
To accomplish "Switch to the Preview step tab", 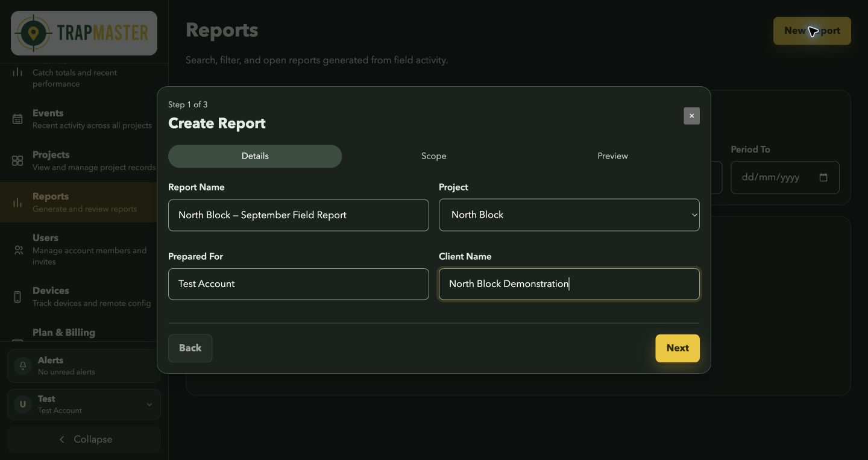I will click(612, 156).
